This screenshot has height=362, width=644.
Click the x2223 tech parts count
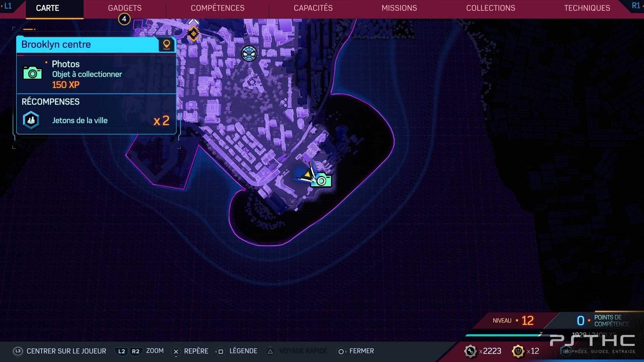490,351
